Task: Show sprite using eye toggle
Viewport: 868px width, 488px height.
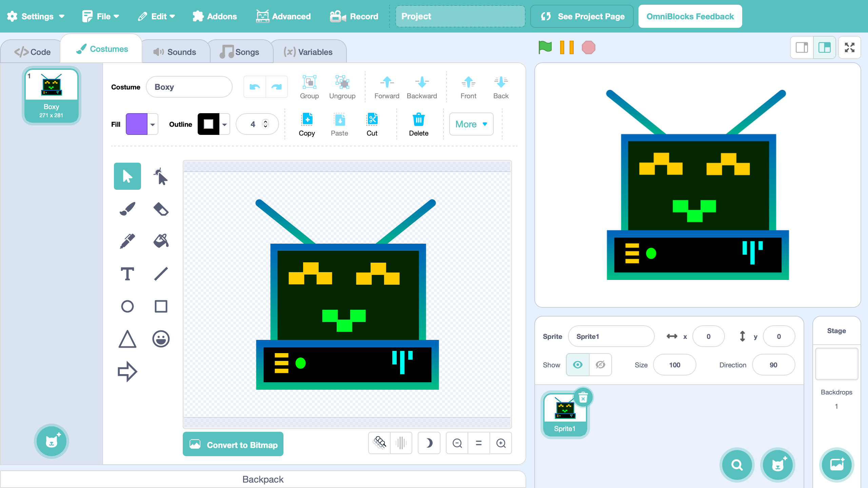Action: coord(578,365)
